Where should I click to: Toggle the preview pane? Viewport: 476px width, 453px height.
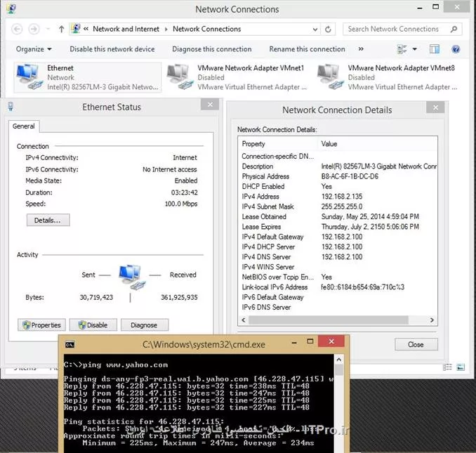pyautogui.click(x=434, y=49)
